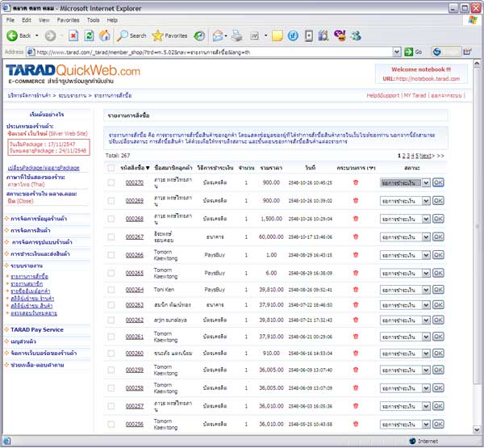The image size is (484, 448).
Task: Tick the checkbox for order 000269
Action: [x=111, y=201]
